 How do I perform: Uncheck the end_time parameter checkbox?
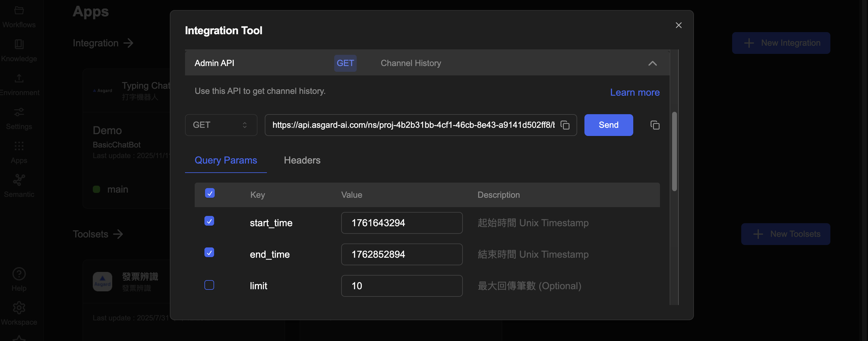pyautogui.click(x=209, y=253)
